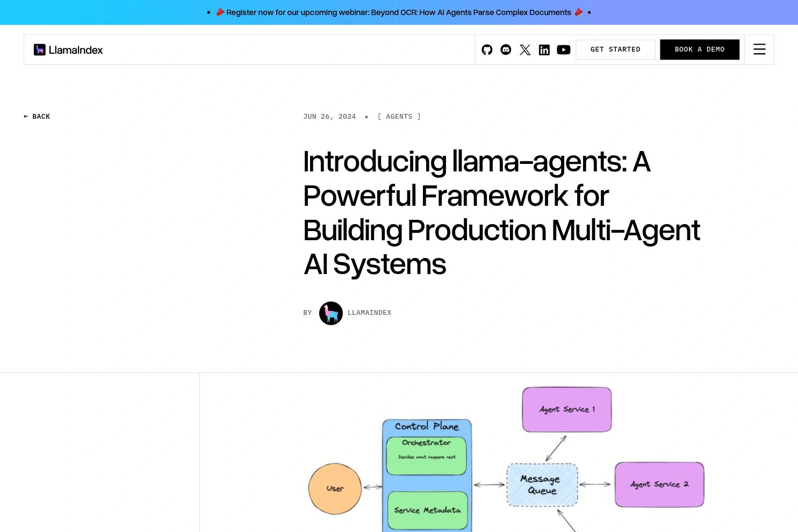Screen dimensions: 798x532
Task: Open the hamburger navigation menu
Action: click(759, 49)
